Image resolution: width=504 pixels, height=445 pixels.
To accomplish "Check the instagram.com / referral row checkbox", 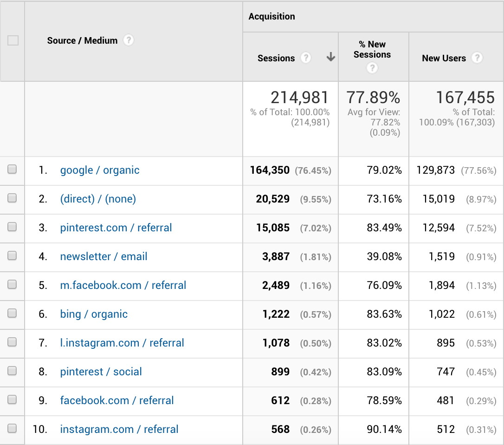I will click(12, 428).
